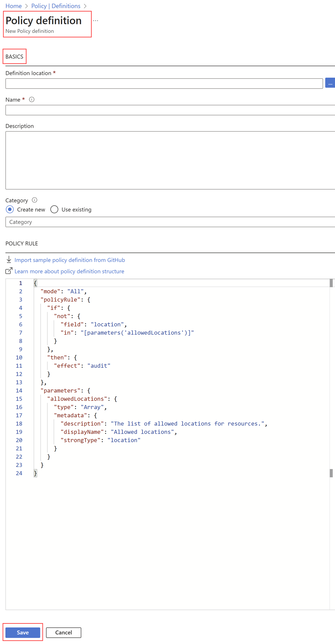Viewport: 335px width, 644px height.
Task: Navigate to Policy | Definitions breadcrumb
Action: click(56, 6)
